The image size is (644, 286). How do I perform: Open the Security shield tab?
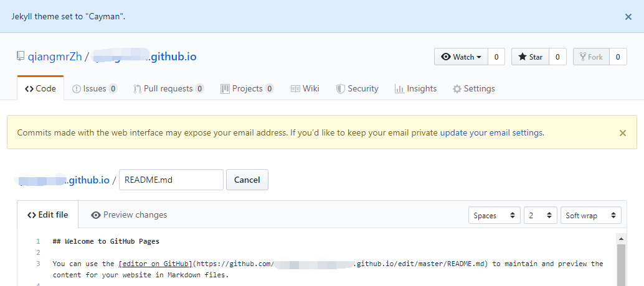(x=357, y=88)
